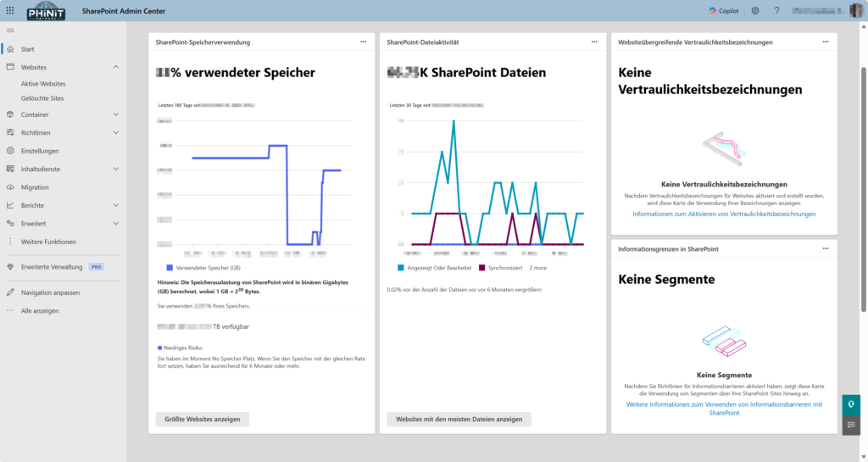The image size is (868, 462).
Task: Open link Informationen zum Aktivieren von Vertraulichkeitsbezeichnungen
Action: click(x=724, y=214)
